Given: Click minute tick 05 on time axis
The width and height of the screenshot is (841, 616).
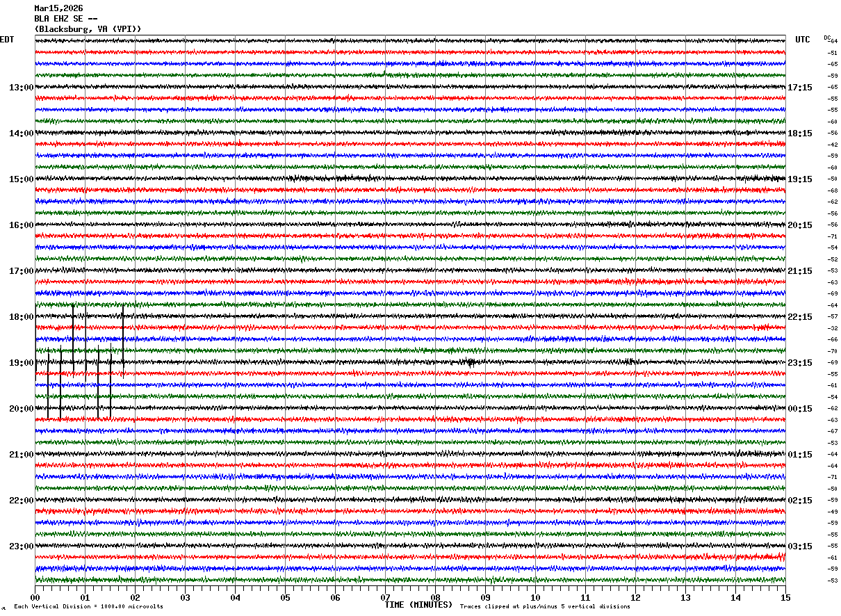Looking at the screenshot, I should pyautogui.click(x=285, y=597).
